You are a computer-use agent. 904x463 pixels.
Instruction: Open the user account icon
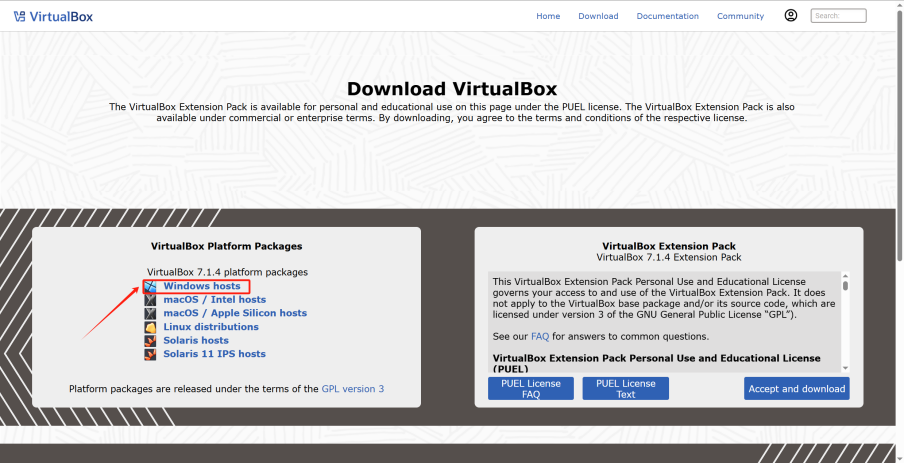(790, 16)
